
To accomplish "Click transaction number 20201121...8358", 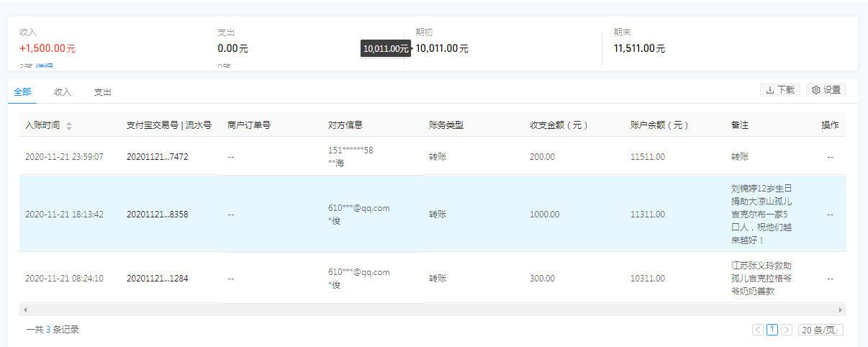I will 157,214.
